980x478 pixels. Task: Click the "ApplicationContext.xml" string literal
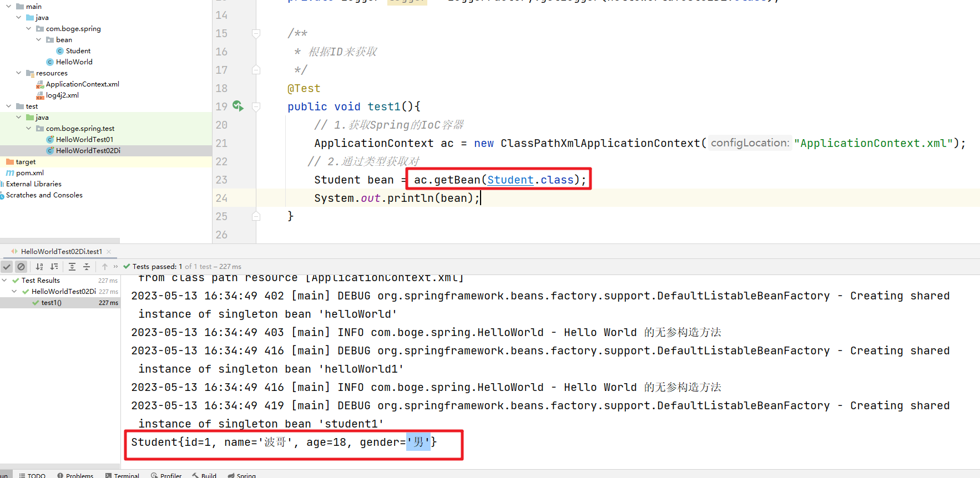tap(873, 143)
